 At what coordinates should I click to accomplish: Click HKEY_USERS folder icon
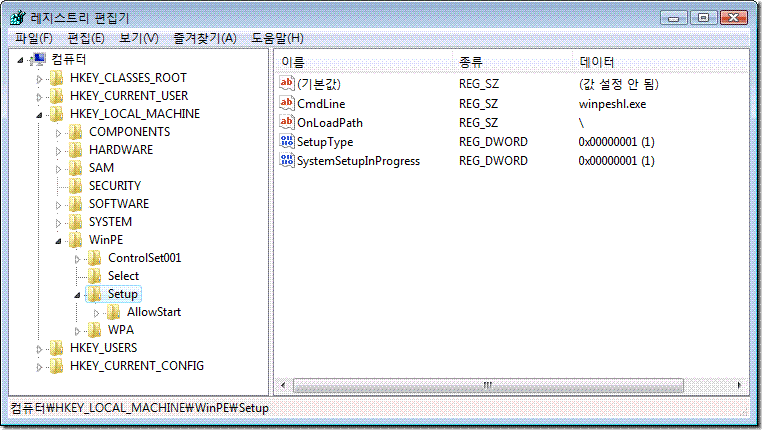[57, 347]
